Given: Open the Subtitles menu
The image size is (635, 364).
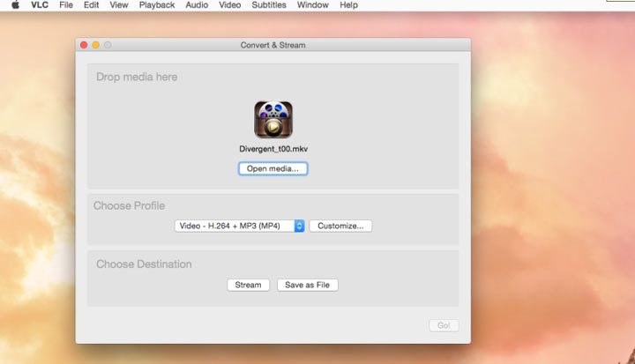Looking at the screenshot, I should (269, 5).
